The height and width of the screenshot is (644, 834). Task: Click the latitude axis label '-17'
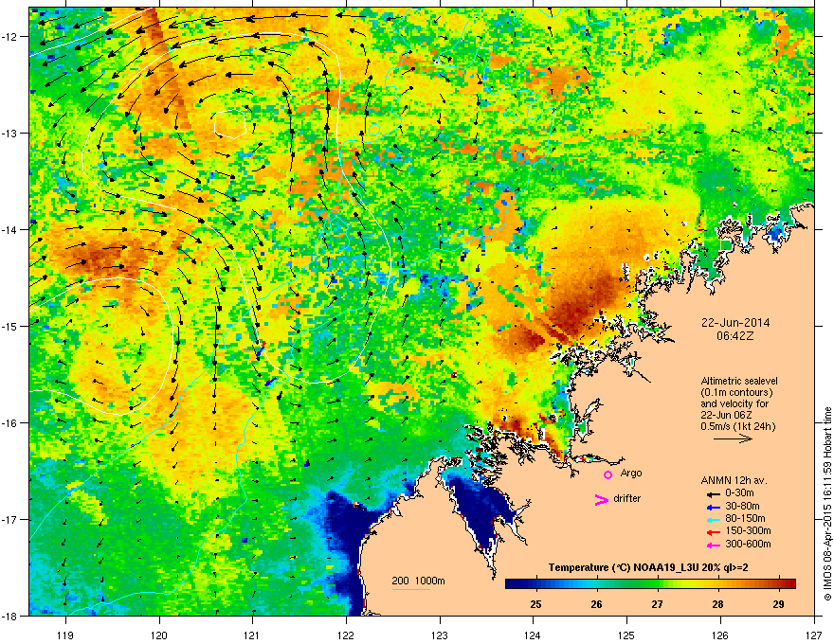click(9, 519)
